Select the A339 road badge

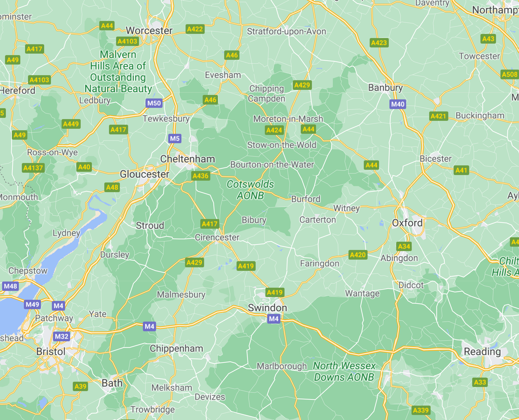(421, 410)
